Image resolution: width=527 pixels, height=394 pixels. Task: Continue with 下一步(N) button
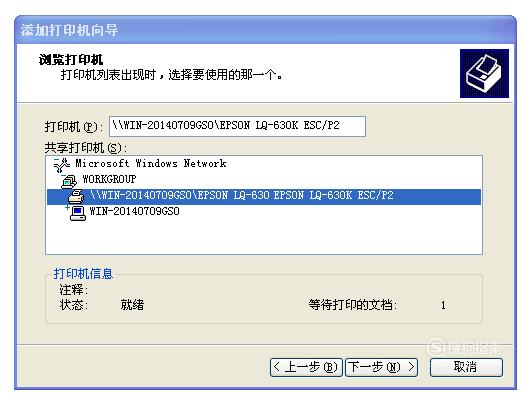click(381, 367)
